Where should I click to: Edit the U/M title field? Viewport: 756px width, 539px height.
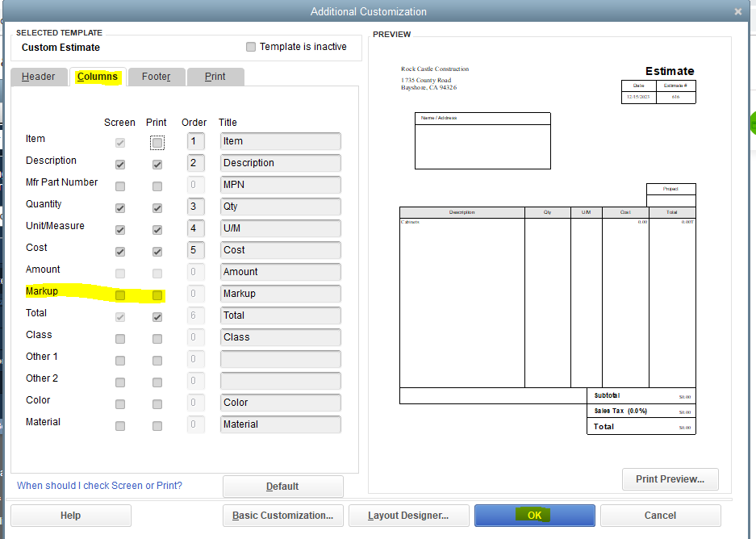point(281,228)
